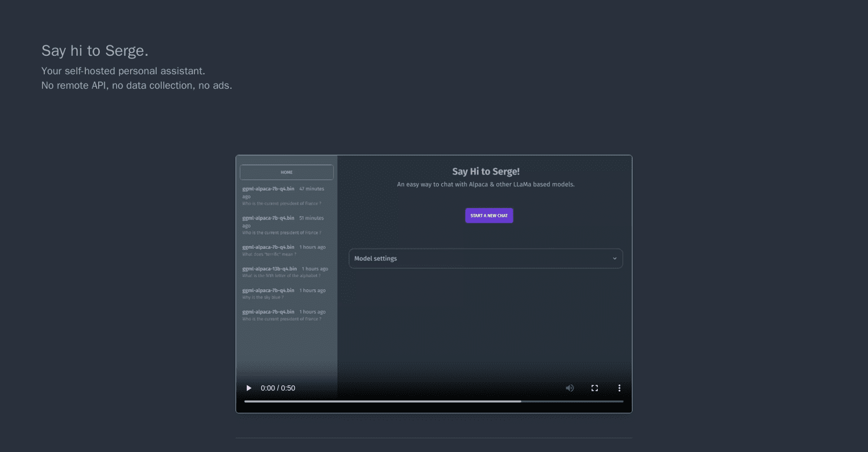Select the 'Why is the sky blue' chat
868x452 pixels.
tap(283, 294)
